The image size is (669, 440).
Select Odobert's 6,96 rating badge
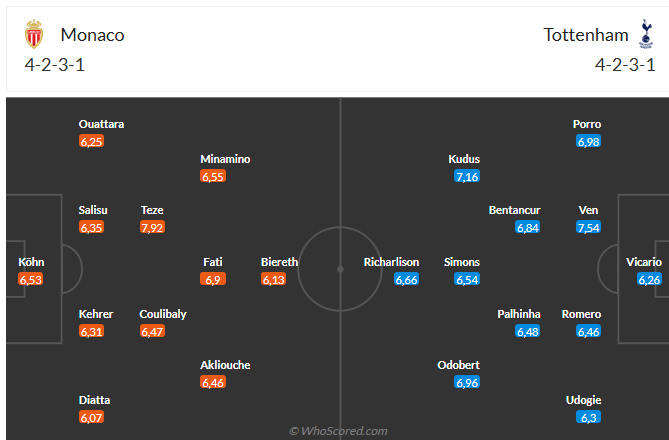467,382
